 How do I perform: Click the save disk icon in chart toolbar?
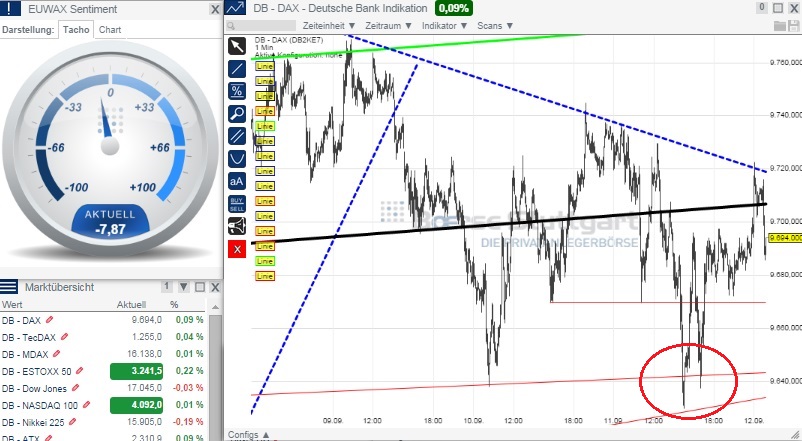coord(794,26)
